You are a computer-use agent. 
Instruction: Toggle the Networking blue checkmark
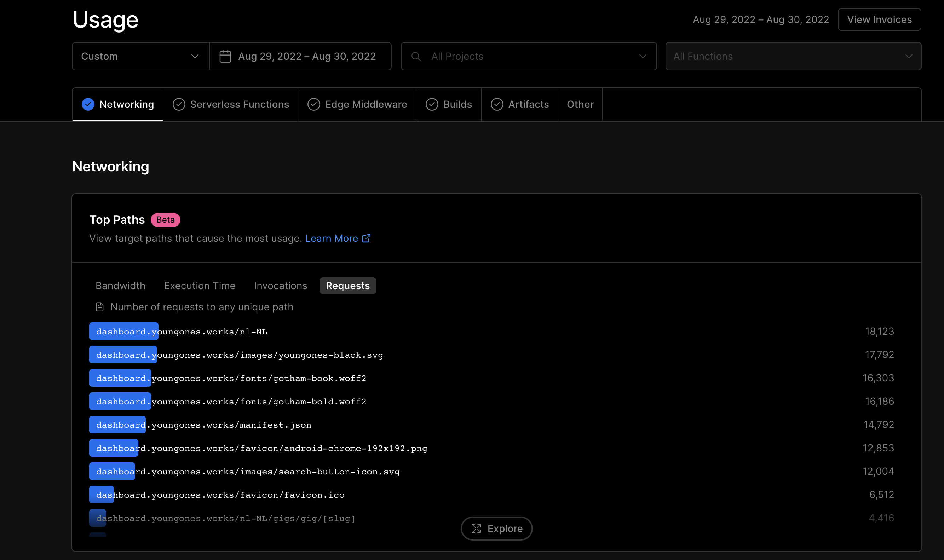point(88,104)
